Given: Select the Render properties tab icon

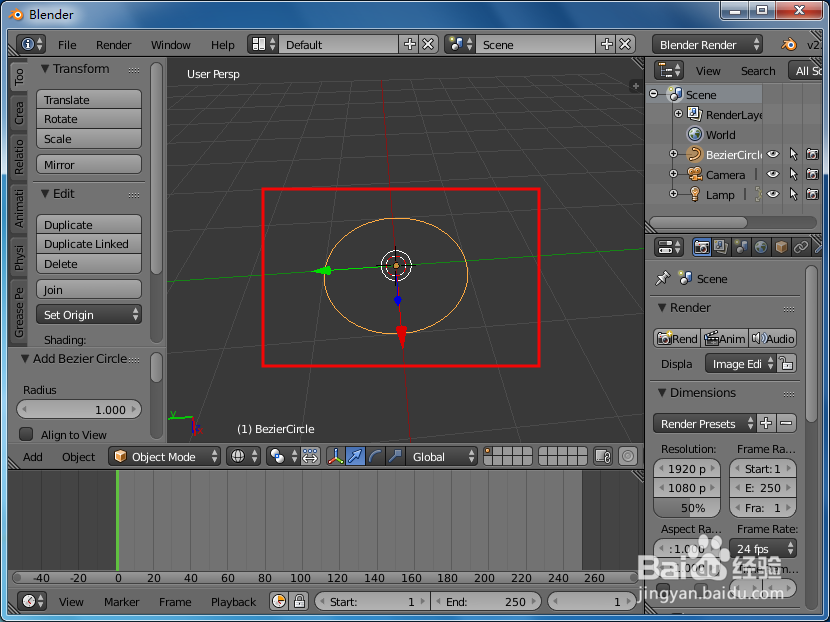Looking at the screenshot, I should tap(701, 247).
